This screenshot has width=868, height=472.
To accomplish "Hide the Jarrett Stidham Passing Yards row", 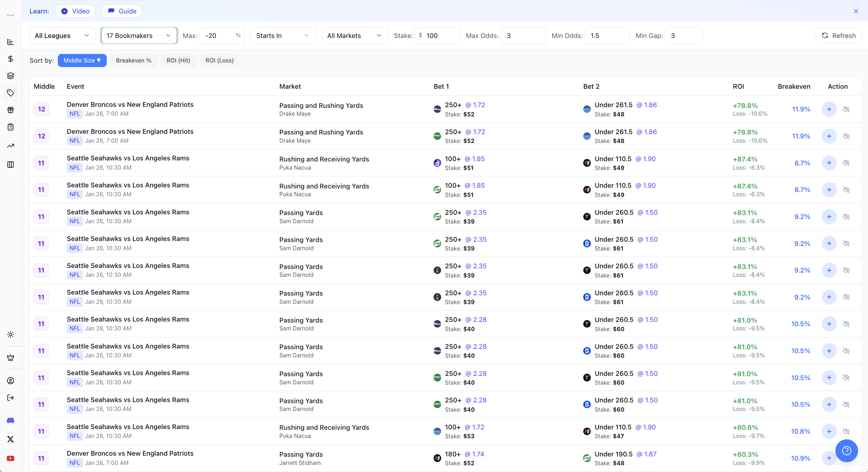I will tap(846, 459).
